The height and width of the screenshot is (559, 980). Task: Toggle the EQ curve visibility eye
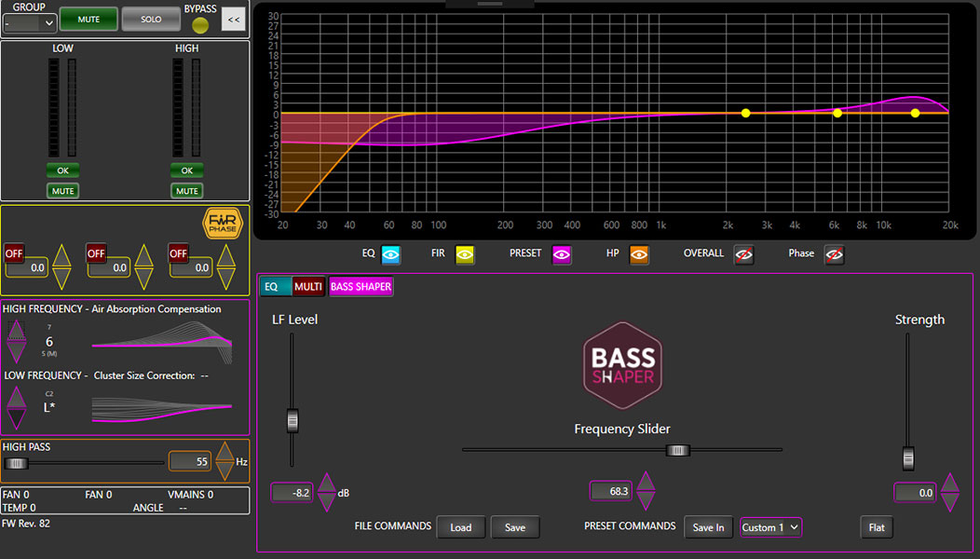tap(390, 254)
